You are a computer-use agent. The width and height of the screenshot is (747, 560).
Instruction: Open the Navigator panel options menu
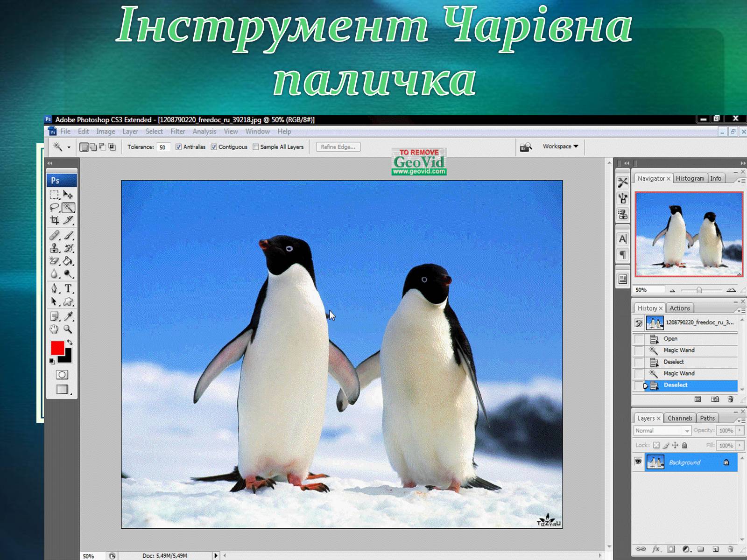pyautogui.click(x=741, y=180)
